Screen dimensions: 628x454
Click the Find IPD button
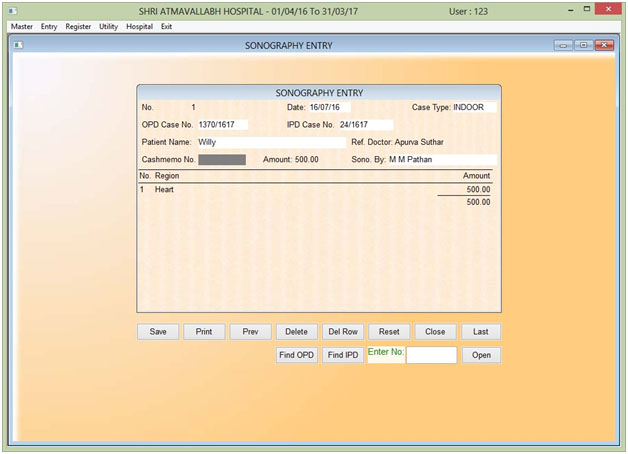342,355
